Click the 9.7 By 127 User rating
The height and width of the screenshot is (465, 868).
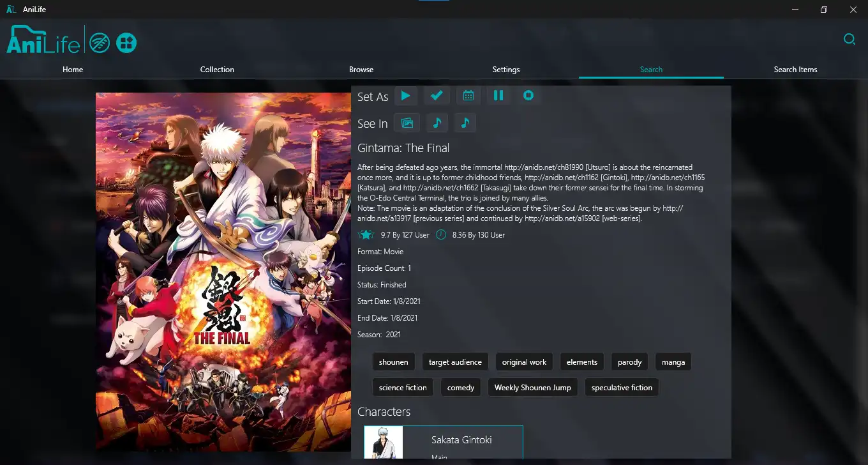405,235
